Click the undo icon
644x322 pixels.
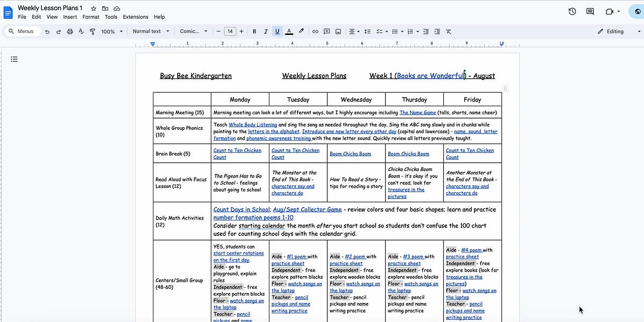click(47, 31)
